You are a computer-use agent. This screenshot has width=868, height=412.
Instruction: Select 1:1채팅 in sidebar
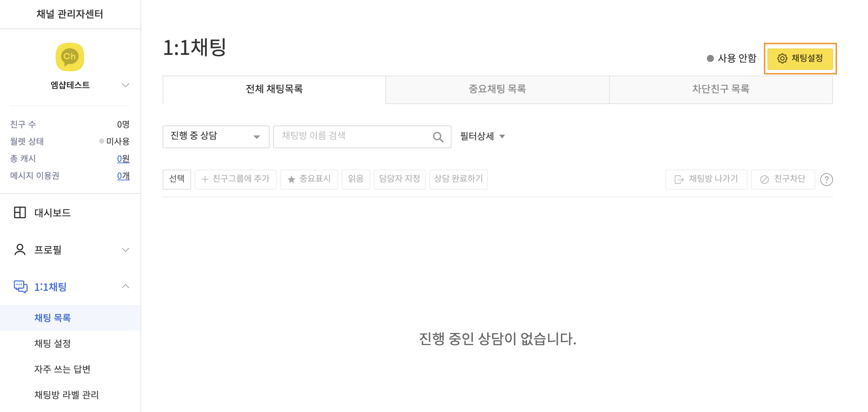pyautogui.click(x=50, y=287)
